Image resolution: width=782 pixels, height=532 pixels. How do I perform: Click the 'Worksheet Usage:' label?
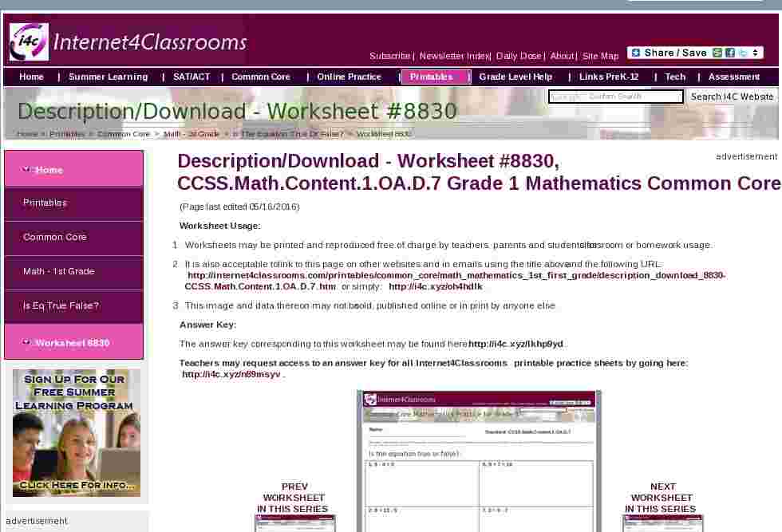220,226
